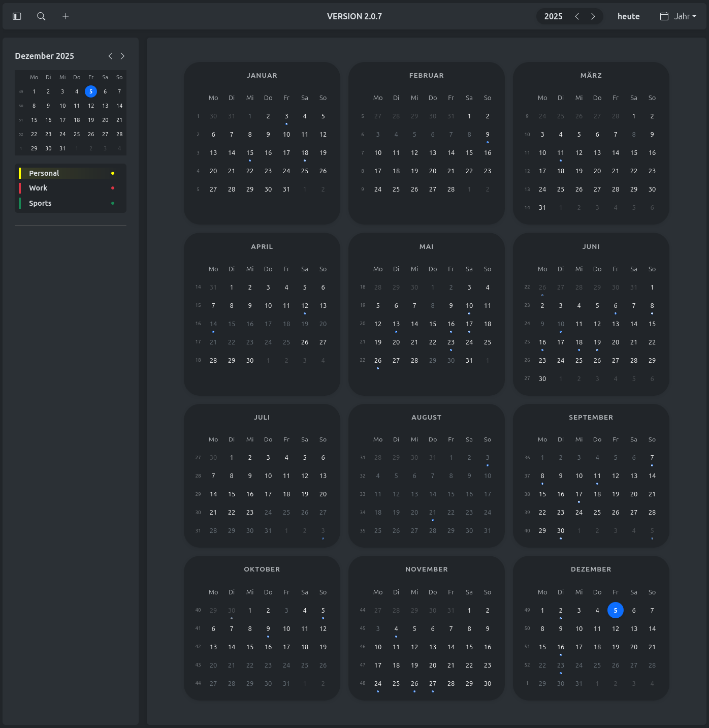Click the yellow Personal color dot
The height and width of the screenshot is (728, 709).
click(x=113, y=173)
